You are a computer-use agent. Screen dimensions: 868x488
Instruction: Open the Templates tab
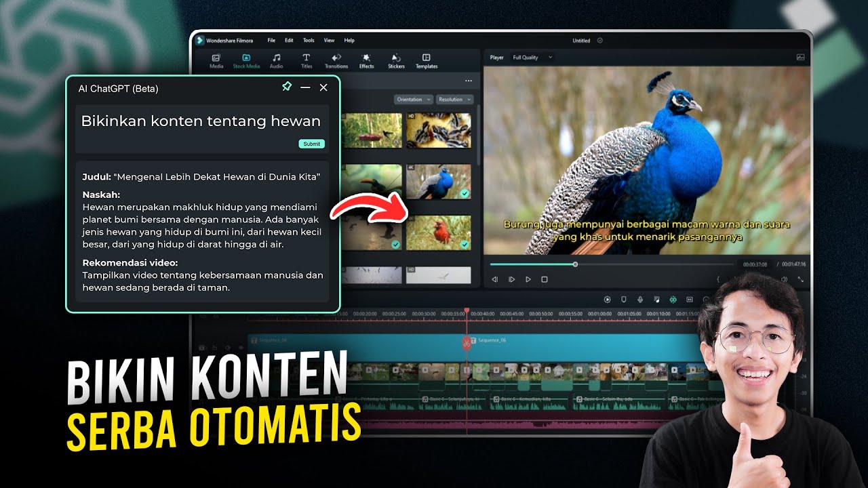coord(427,61)
